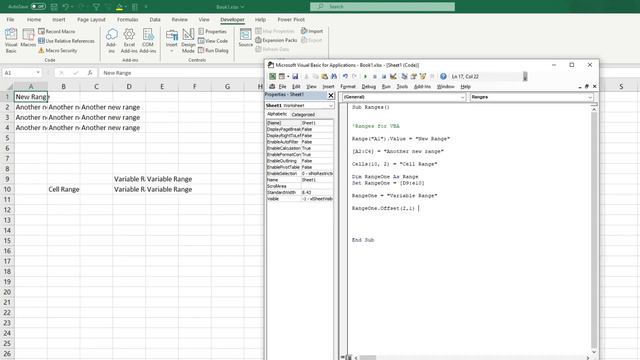Screen dimensions: 640x360
Task: Click the ribbon Properties control
Action: point(212,31)
